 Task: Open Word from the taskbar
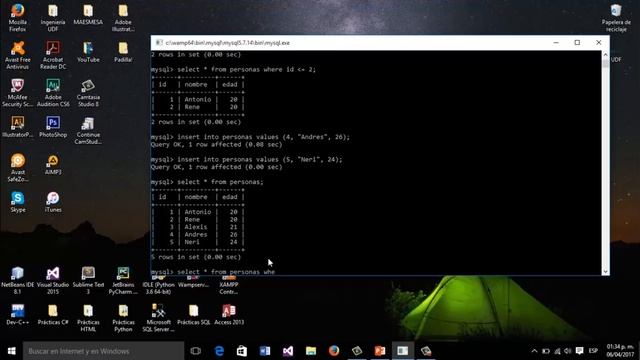coord(264,351)
